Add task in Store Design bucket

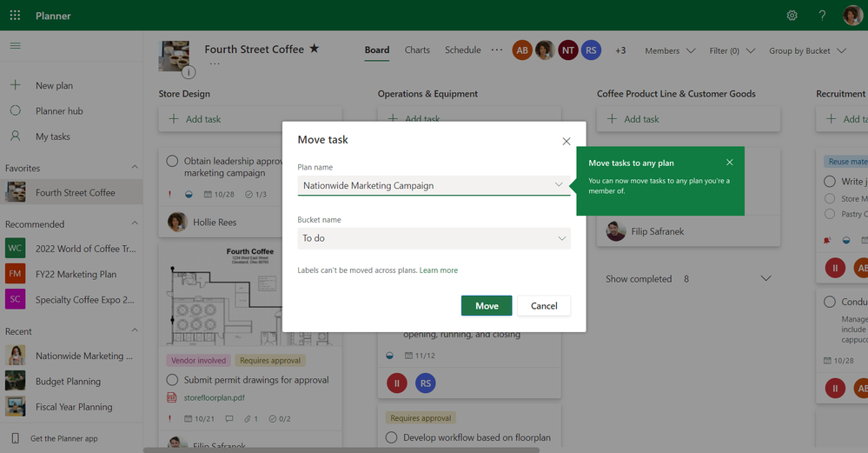tap(250, 119)
